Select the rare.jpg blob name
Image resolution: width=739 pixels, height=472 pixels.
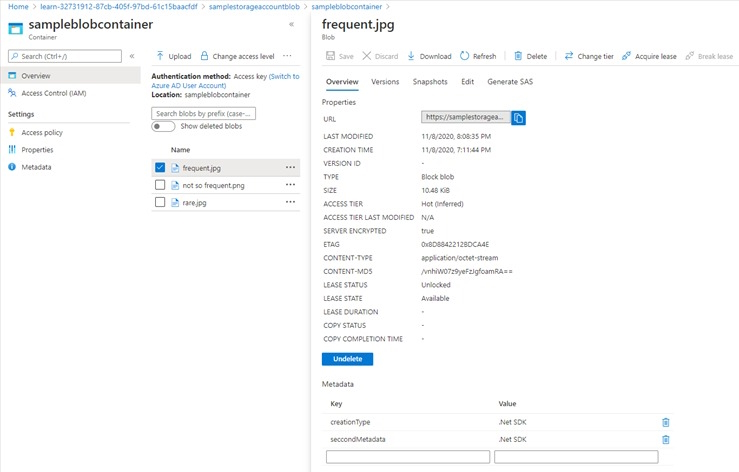tap(194, 203)
